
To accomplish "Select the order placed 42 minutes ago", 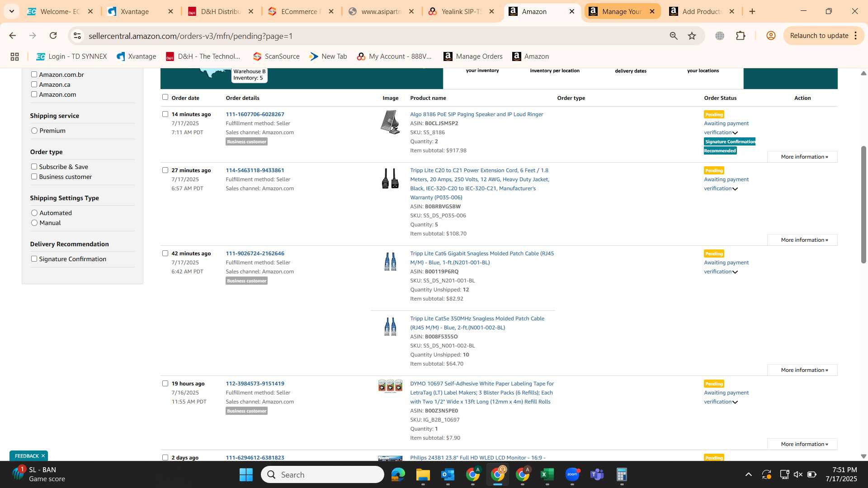I will point(165,253).
